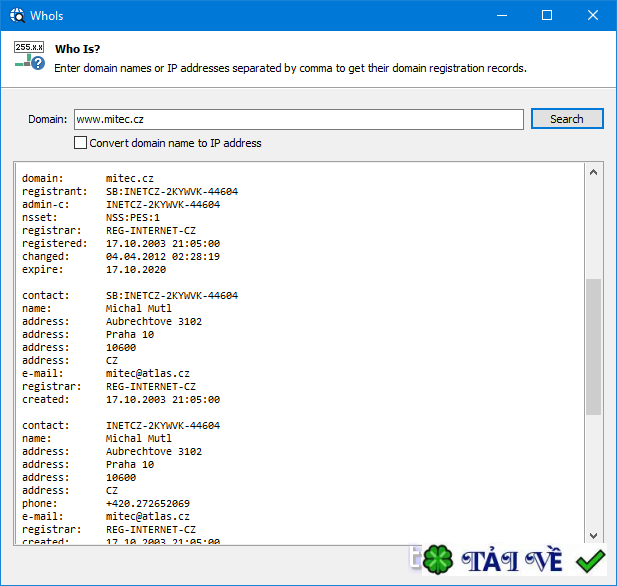Click the TẢI VỀ download link

512,560
